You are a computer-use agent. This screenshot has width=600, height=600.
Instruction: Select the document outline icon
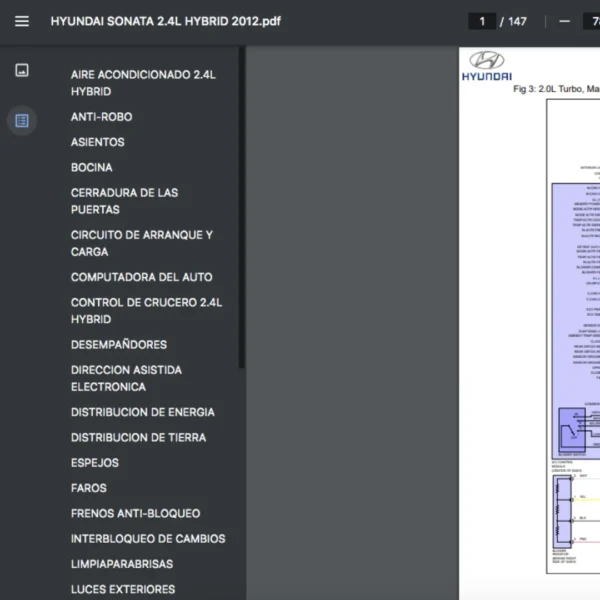pyautogui.click(x=22, y=120)
